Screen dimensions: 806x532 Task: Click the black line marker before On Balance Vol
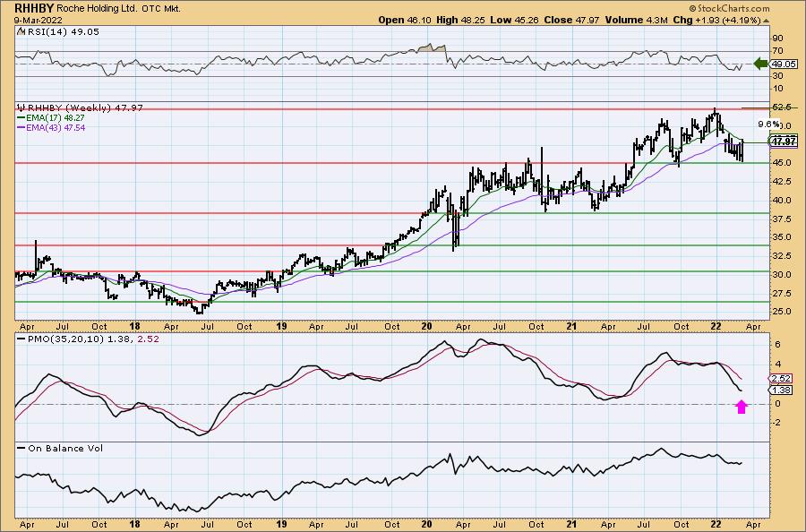click(x=21, y=448)
